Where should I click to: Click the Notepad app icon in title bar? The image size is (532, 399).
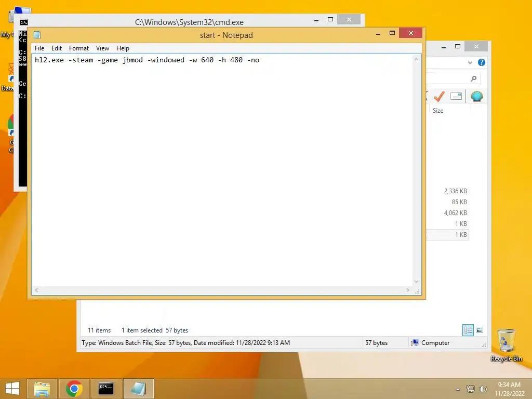37,35
